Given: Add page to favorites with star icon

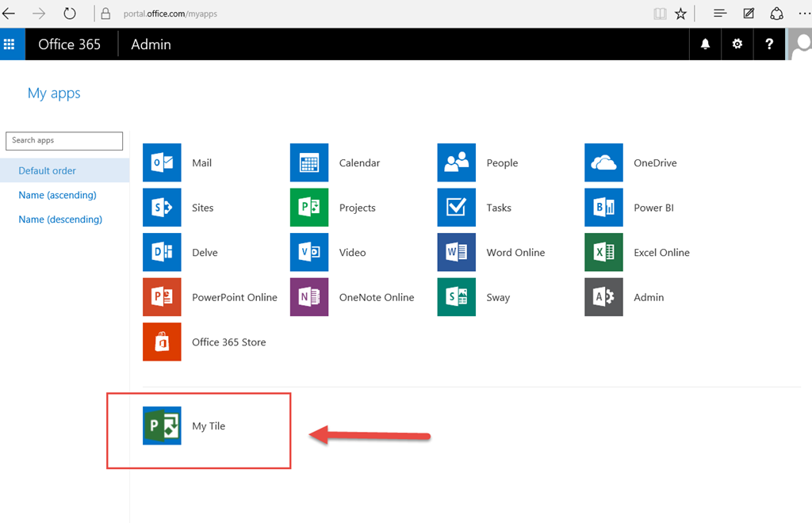Looking at the screenshot, I should click(x=680, y=14).
